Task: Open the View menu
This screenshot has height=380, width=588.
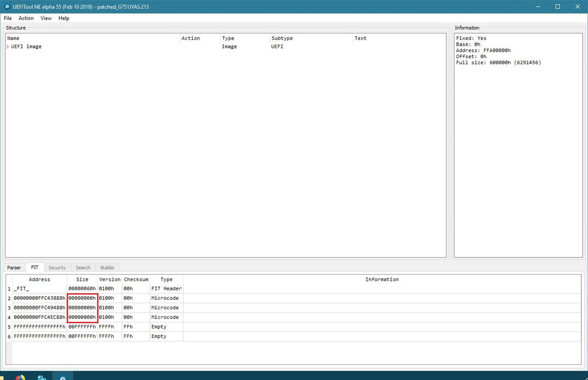Action: coord(46,18)
